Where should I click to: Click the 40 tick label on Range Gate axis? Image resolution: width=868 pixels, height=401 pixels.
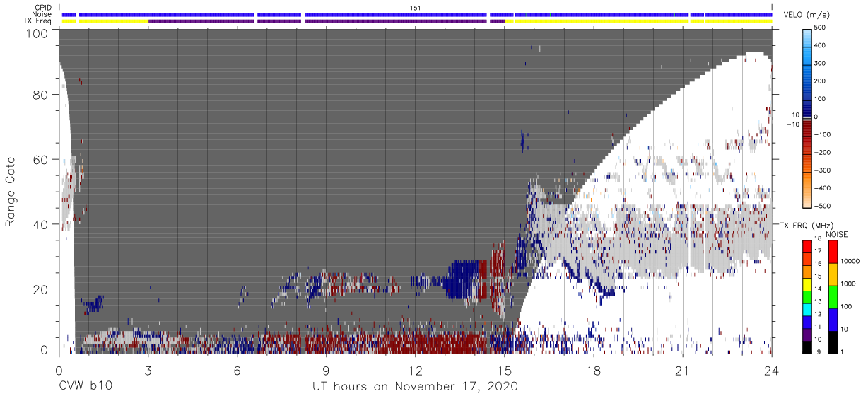click(39, 224)
